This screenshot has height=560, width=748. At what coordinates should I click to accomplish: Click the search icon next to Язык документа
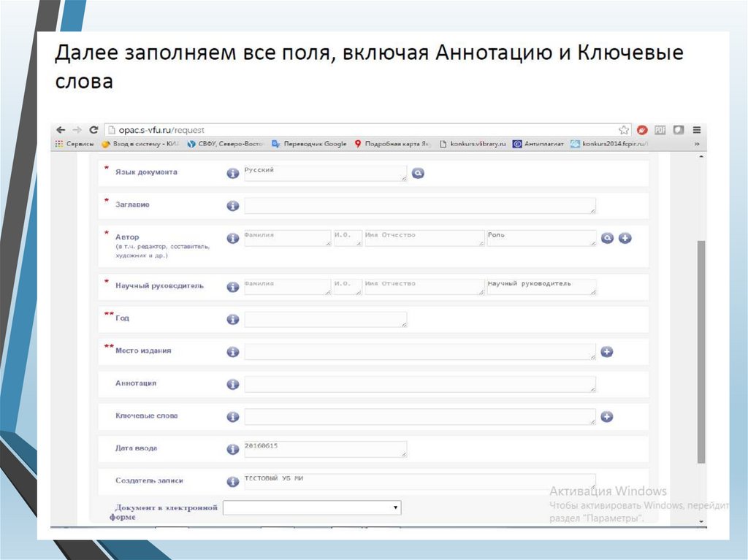(417, 174)
